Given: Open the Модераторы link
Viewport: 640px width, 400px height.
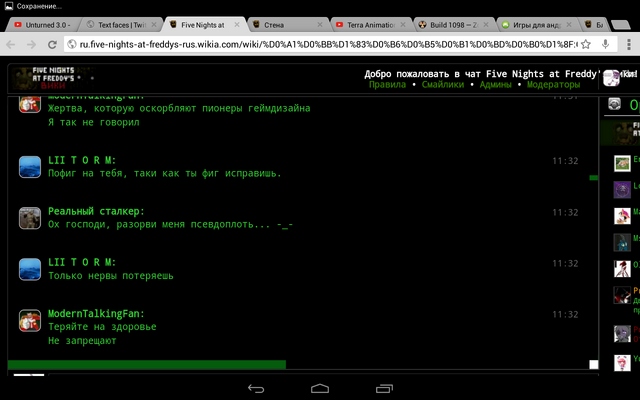Looking at the screenshot, I should (x=553, y=85).
